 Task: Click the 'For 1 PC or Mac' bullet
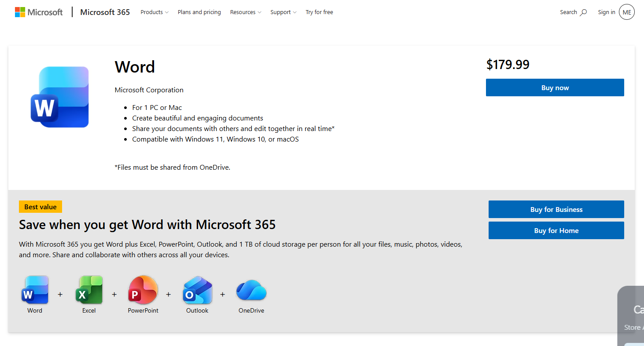tap(157, 108)
